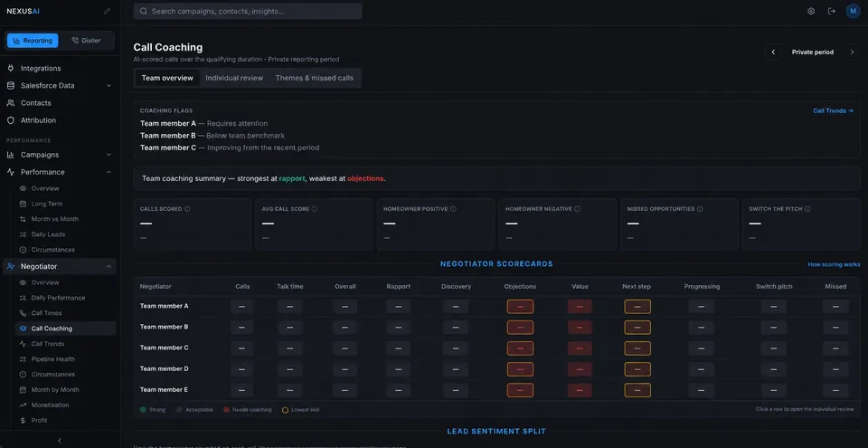Viewport: 868px width, 448px height.
Task: Click the Avg Call Score info icon
Action: point(315,209)
